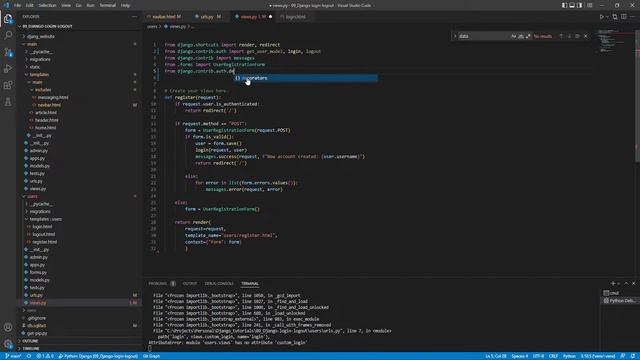
Task: Open Customize Layout icon in title bar
Action: point(589,5)
